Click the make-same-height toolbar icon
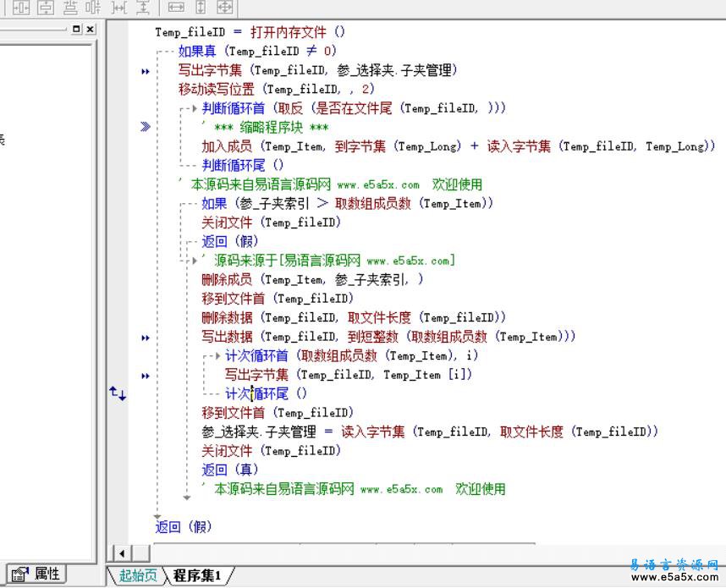Image resolution: width=726 pixels, height=588 pixels. click(x=201, y=8)
